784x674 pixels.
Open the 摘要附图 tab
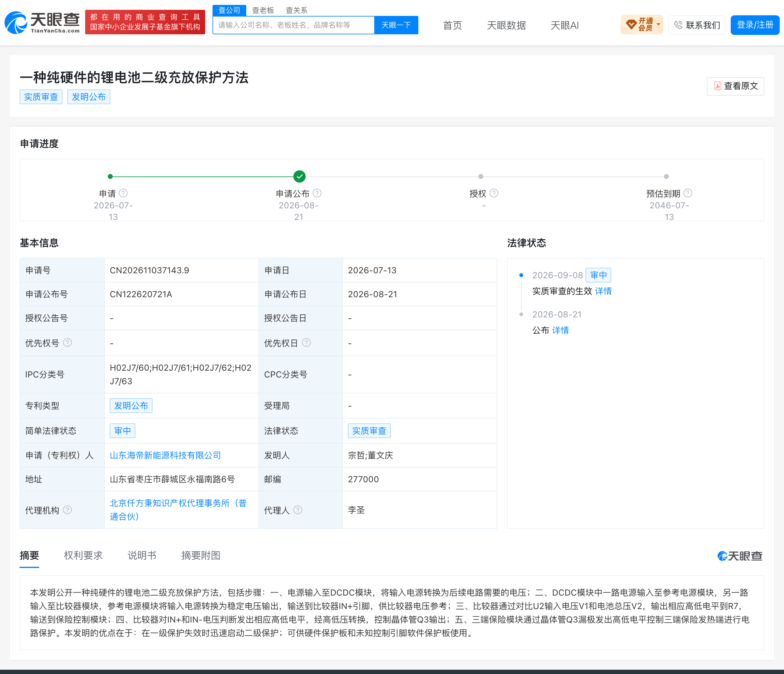(201, 555)
